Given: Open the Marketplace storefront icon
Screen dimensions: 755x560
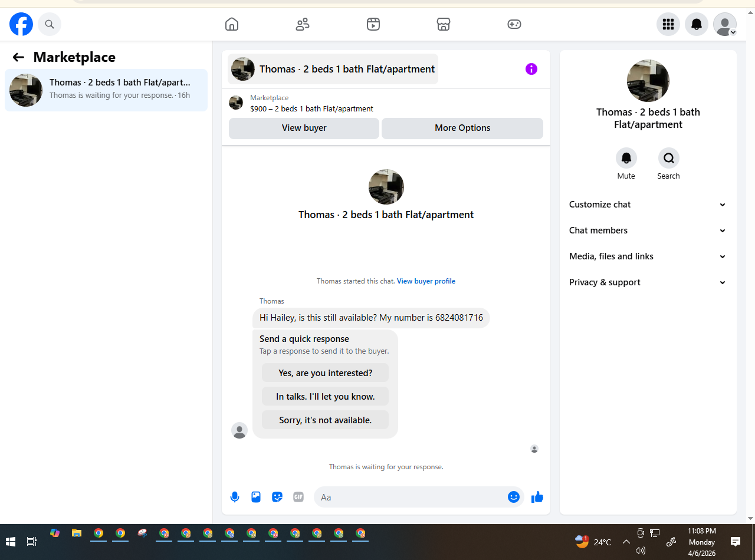Looking at the screenshot, I should [x=444, y=24].
